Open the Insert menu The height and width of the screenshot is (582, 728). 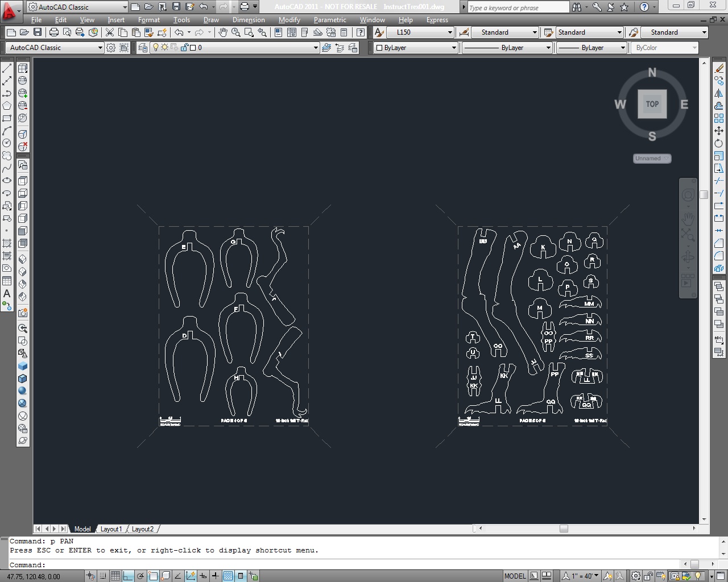[116, 20]
